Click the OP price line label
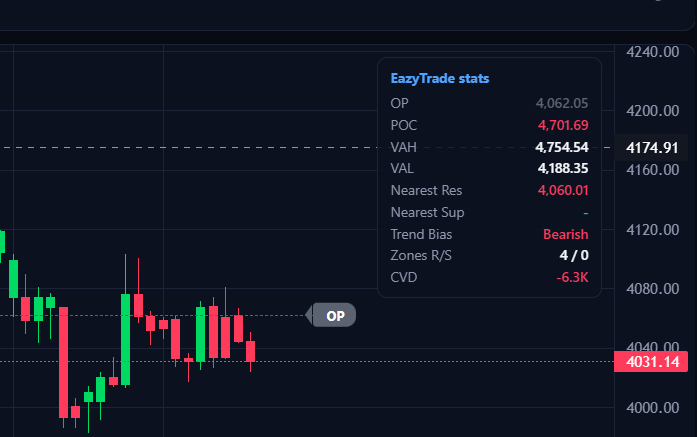The image size is (697, 437). tap(334, 315)
